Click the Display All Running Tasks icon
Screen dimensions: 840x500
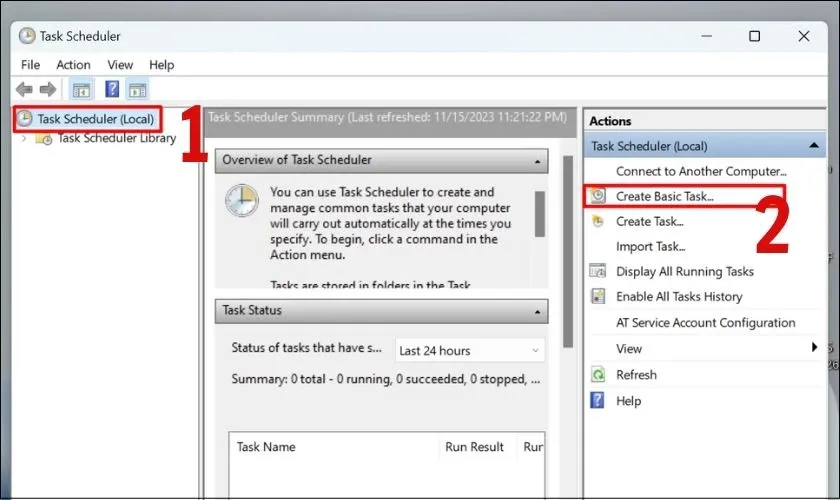[x=598, y=271]
